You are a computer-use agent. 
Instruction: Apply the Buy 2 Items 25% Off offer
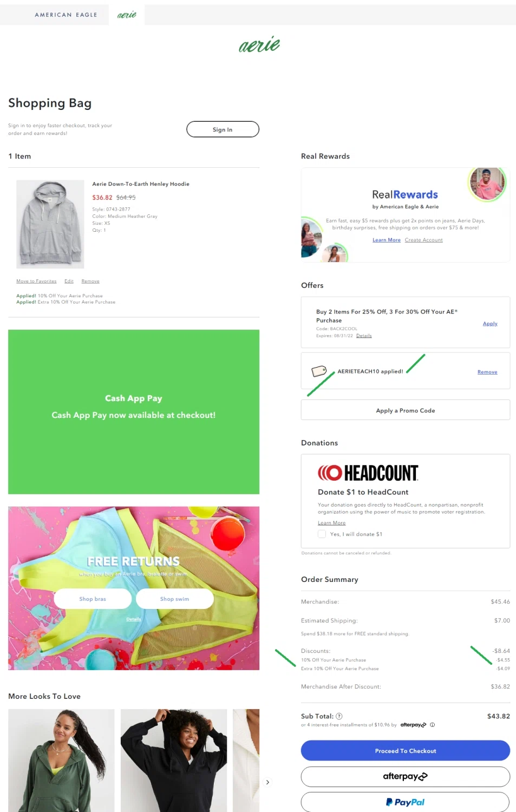490,324
